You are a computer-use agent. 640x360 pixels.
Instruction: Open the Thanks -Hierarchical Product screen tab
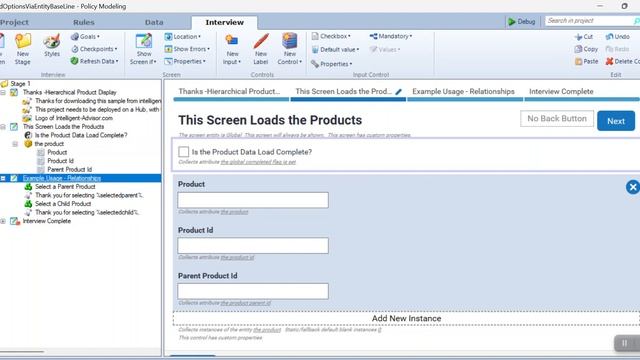click(x=229, y=91)
